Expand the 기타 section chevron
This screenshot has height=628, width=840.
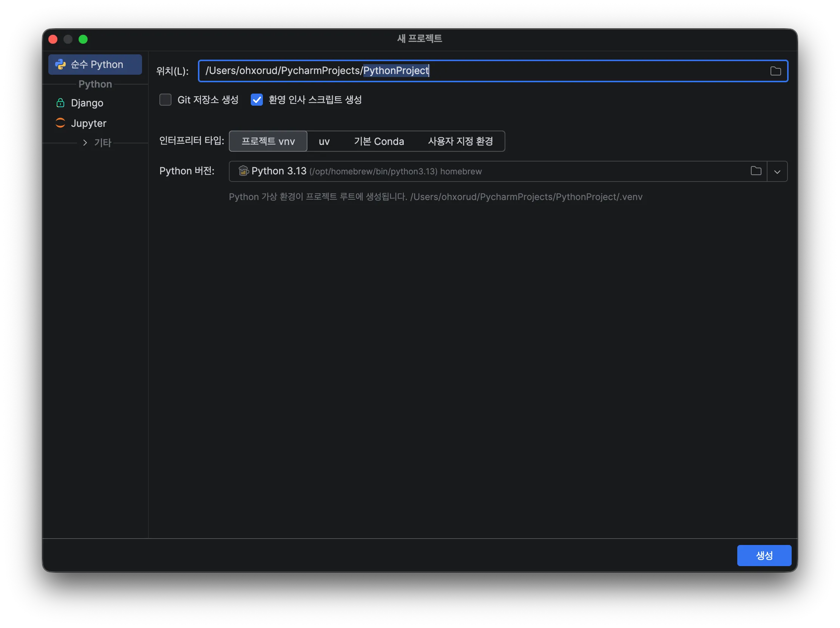pyautogui.click(x=85, y=143)
